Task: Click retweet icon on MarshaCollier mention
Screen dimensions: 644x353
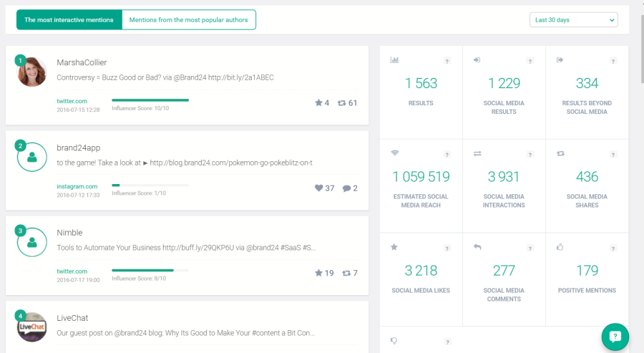Action: tap(342, 103)
